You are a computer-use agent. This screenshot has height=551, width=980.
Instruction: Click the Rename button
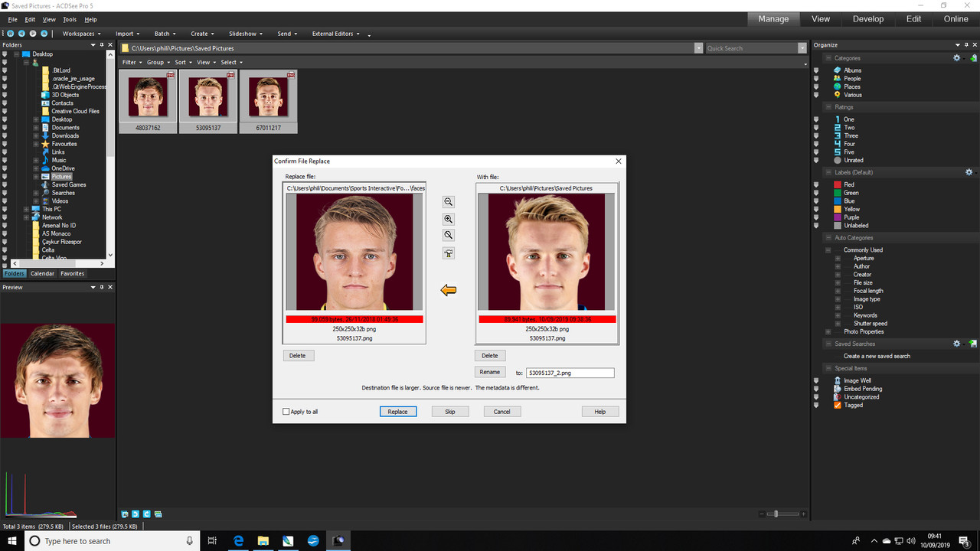[490, 372]
